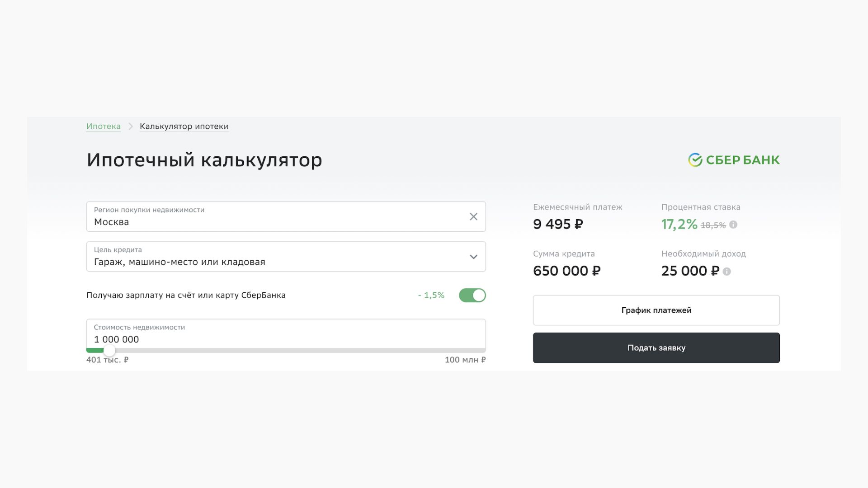Image resolution: width=868 pixels, height=488 pixels.
Task: Expand the Цель кредита dropdown arrow
Action: pos(473,257)
